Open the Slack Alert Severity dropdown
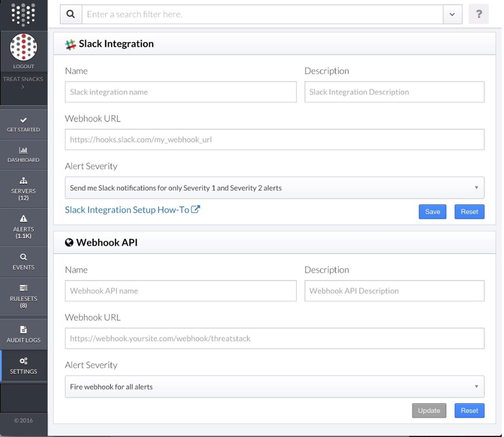504x437 pixels. click(x=274, y=188)
